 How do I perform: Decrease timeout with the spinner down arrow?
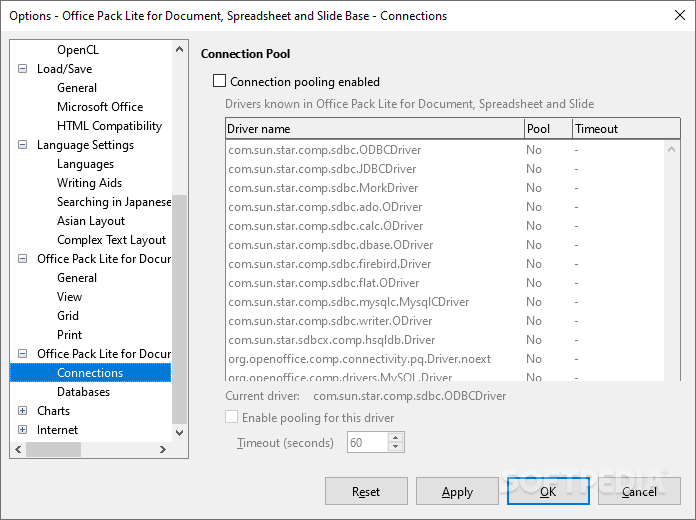pyautogui.click(x=395, y=447)
